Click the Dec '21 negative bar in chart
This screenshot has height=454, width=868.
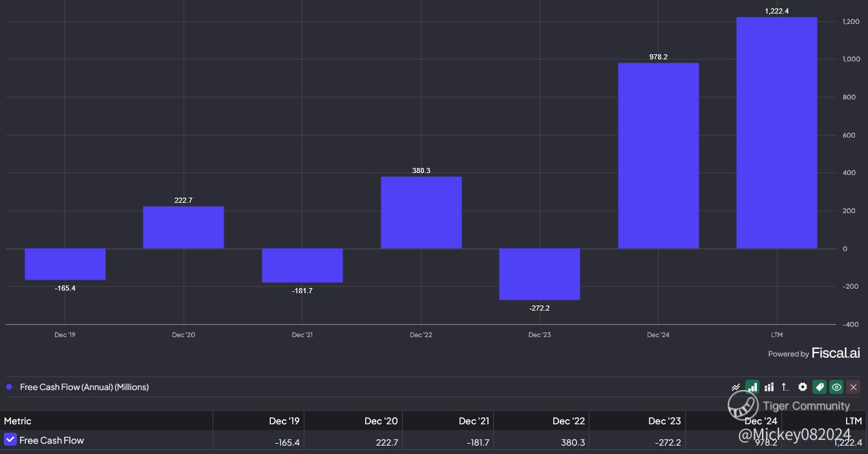pyautogui.click(x=302, y=265)
